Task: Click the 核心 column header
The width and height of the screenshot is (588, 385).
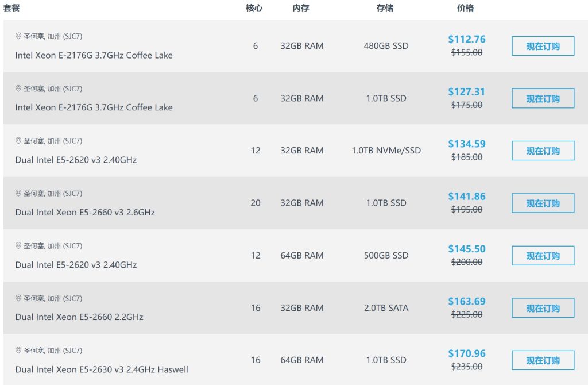Action: pos(254,8)
